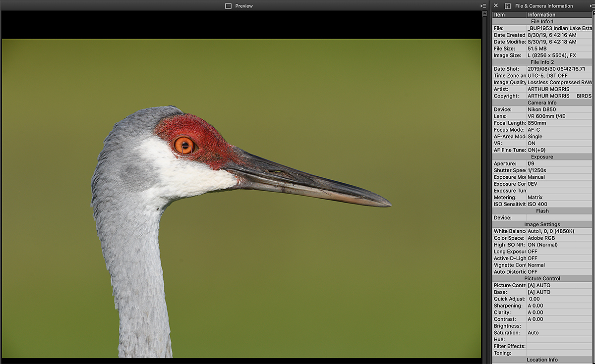The width and height of the screenshot is (595, 364).
Task: Click the Picture Control row label
Action: [510, 285]
